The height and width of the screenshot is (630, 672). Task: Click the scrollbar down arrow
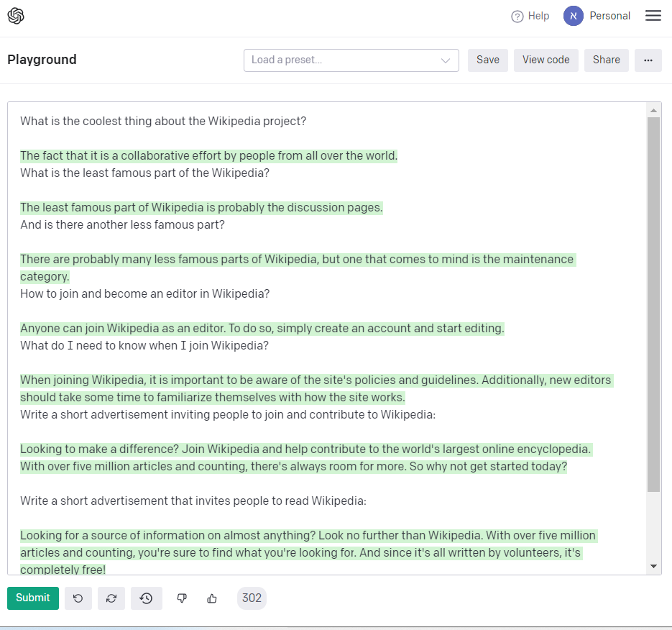click(x=653, y=567)
